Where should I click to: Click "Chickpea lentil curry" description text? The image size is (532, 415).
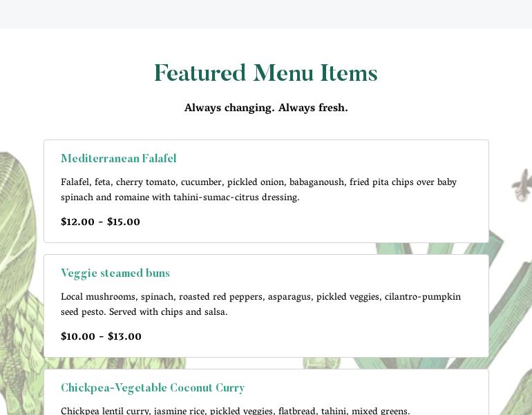click(105, 411)
